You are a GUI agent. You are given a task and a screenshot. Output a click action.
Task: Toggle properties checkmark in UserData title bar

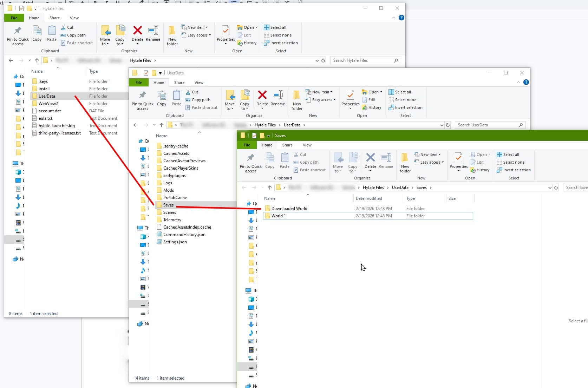[146, 73]
